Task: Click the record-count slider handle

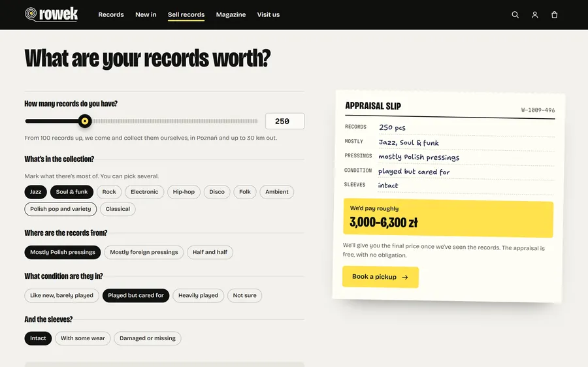Action: (x=85, y=121)
